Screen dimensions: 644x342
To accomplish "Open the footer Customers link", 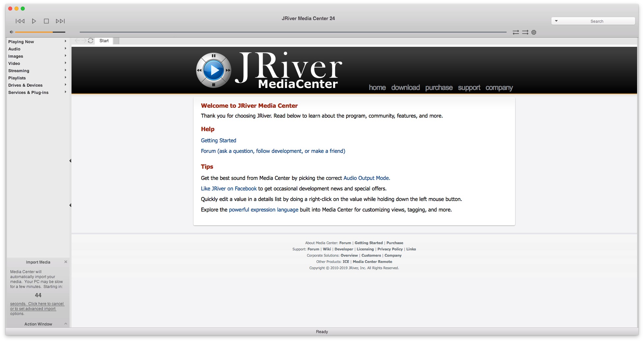I will 371,256.
